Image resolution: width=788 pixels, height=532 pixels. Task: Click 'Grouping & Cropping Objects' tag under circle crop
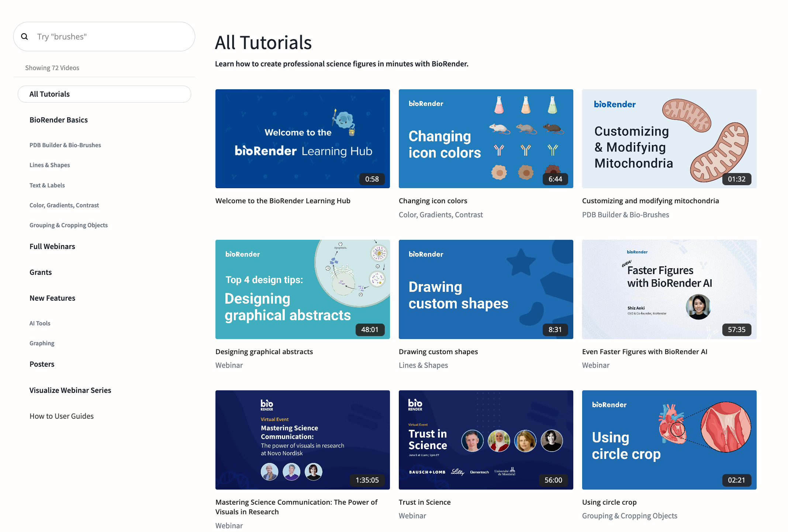[x=630, y=516]
